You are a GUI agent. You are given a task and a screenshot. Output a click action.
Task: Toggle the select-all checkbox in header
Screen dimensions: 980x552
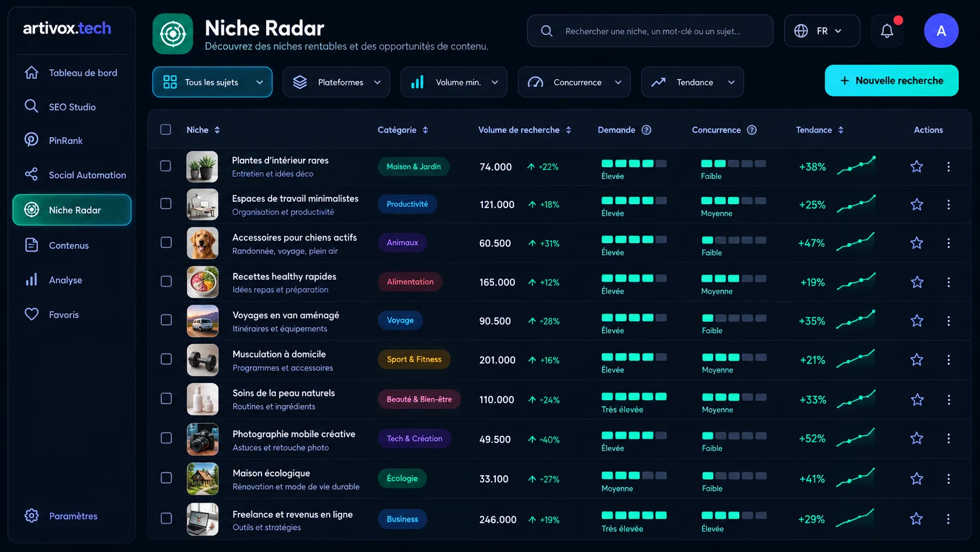coord(166,130)
